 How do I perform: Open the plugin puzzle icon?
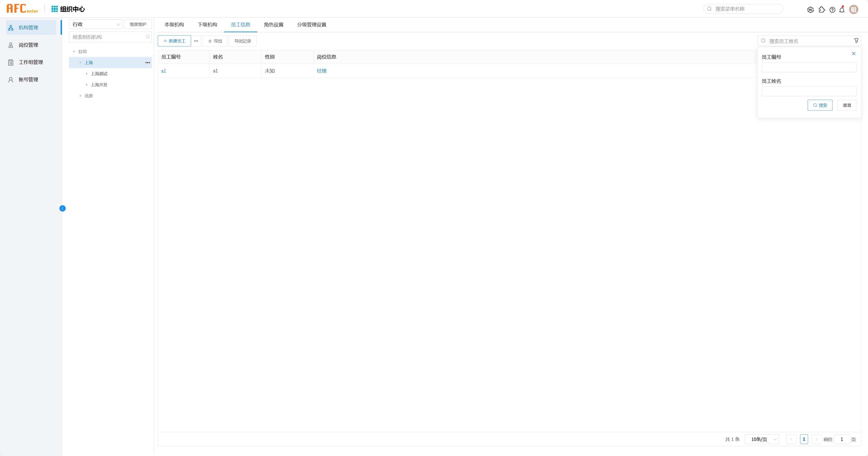pos(821,10)
